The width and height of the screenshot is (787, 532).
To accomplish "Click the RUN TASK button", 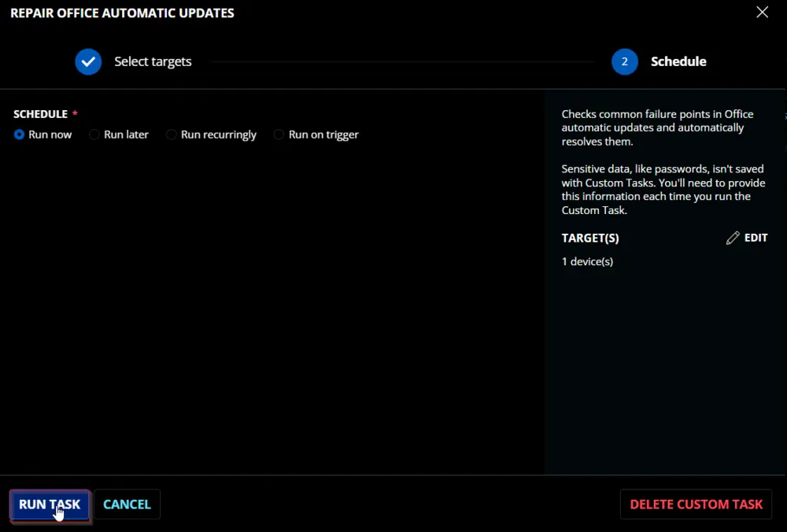I will tap(50, 504).
